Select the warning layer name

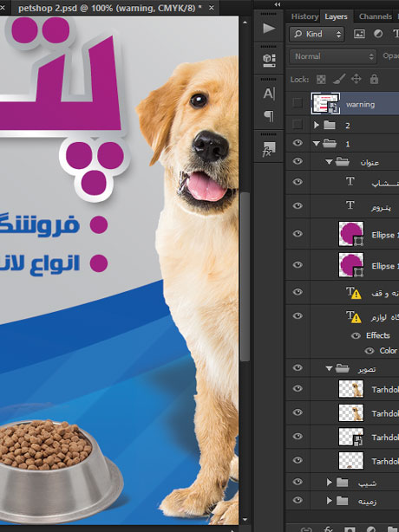click(x=360, y=104)
